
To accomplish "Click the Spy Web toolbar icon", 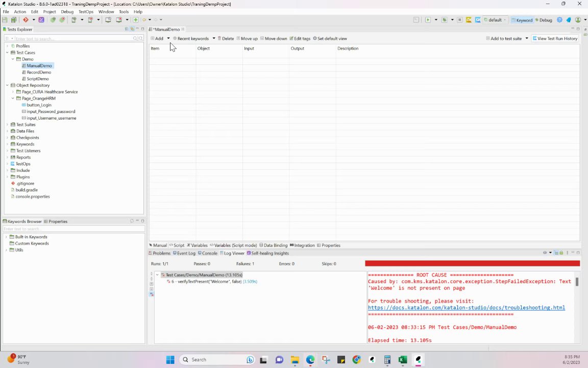I will 53,20.
